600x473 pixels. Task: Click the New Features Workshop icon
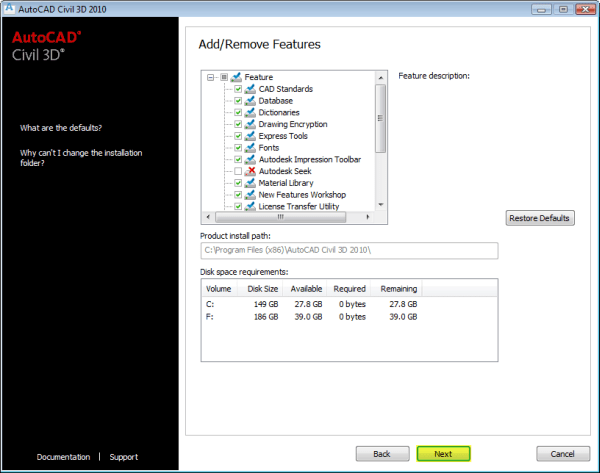click(250, 195)
